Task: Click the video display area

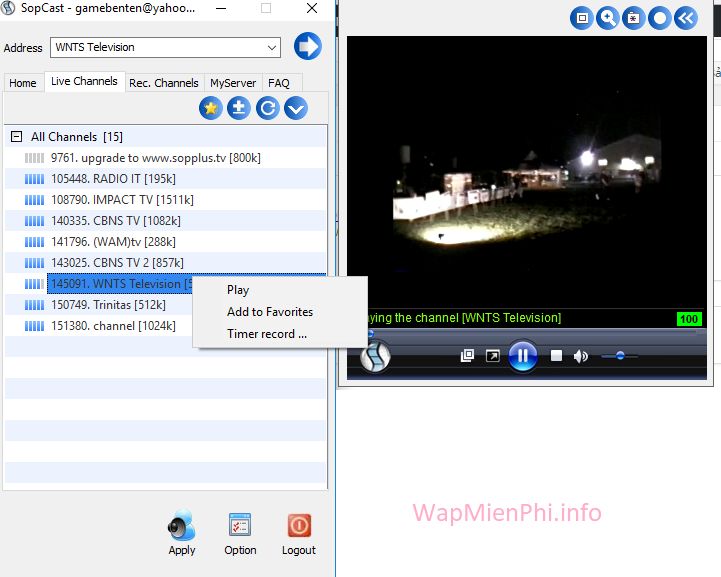Action: [x=526, y=172]
